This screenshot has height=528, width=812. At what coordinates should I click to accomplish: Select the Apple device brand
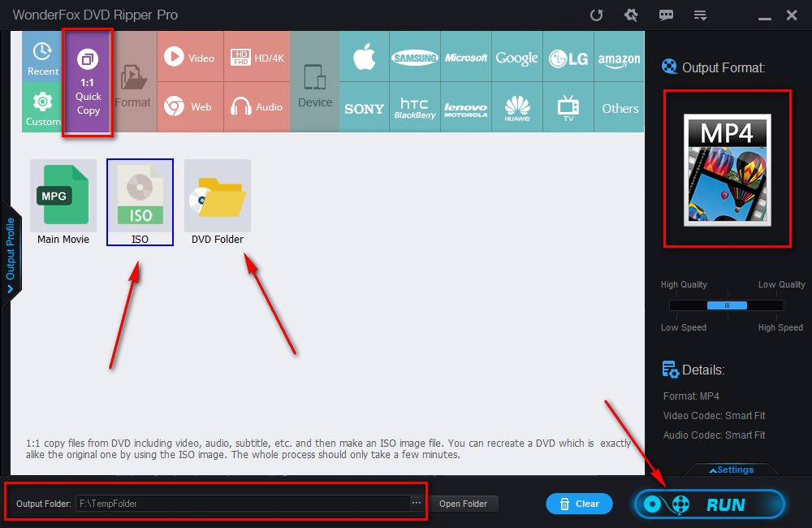pos(364,57)
